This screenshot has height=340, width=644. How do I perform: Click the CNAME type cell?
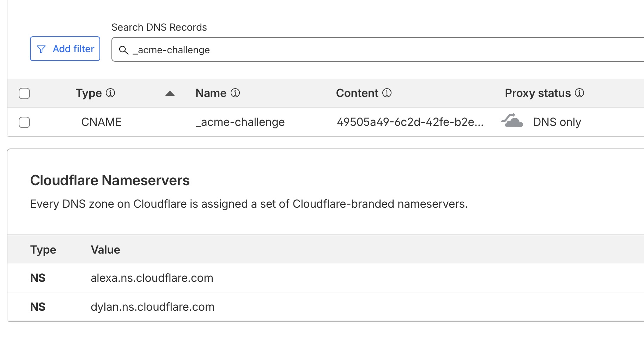point(101,122)
